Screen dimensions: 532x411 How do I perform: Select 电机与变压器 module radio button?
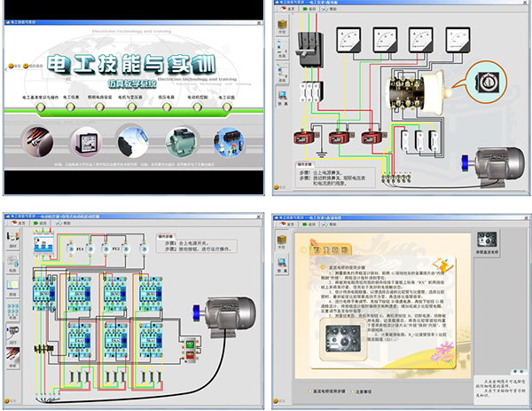[x=129, y=108]
